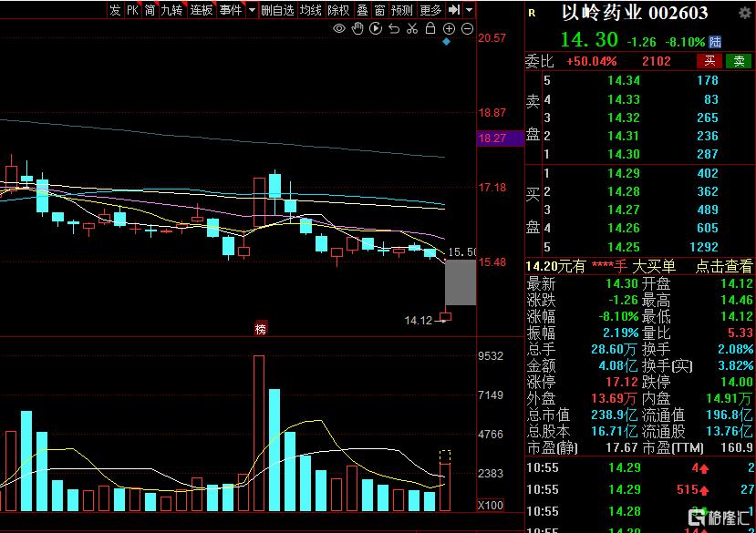Open the dropdown arrow after 事件
The image size is (756, 533).
(252, 10)
